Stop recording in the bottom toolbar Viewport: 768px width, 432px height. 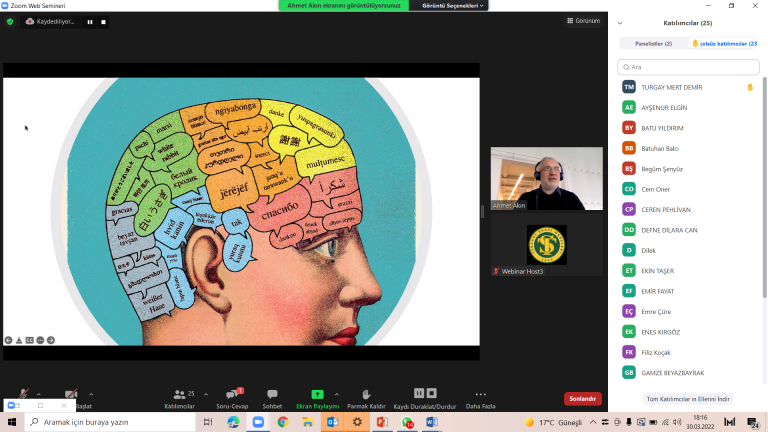(x=432, y=393)
